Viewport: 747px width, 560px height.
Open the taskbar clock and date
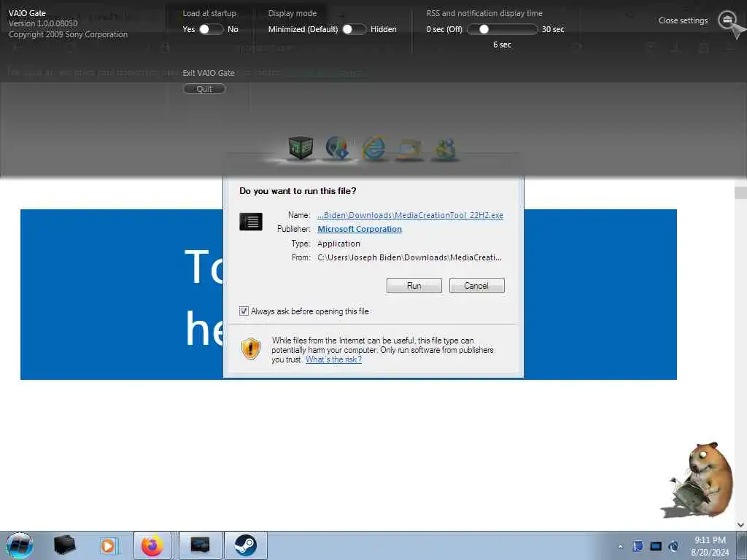pos(710,546)
